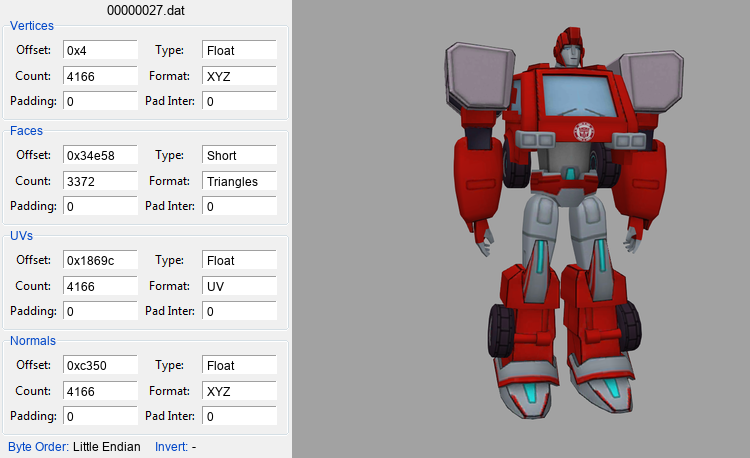
Task: Click the UVs group heading
Action: [22, 236]
